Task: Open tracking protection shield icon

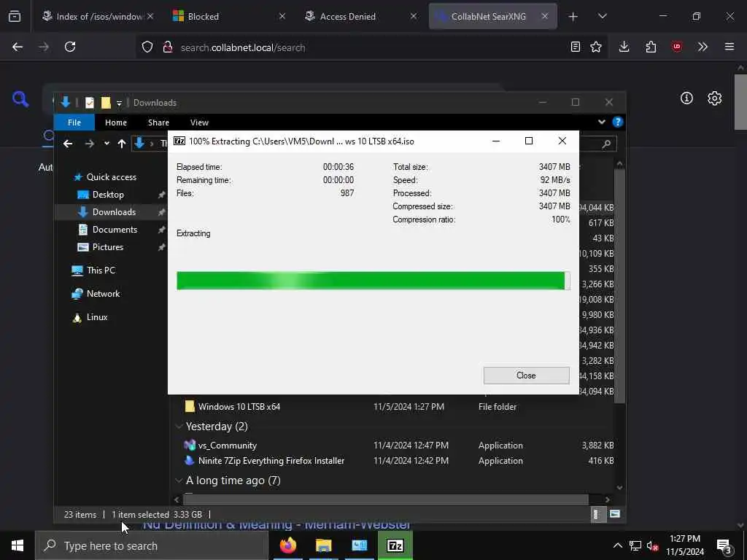Action: tap(147, 47)
